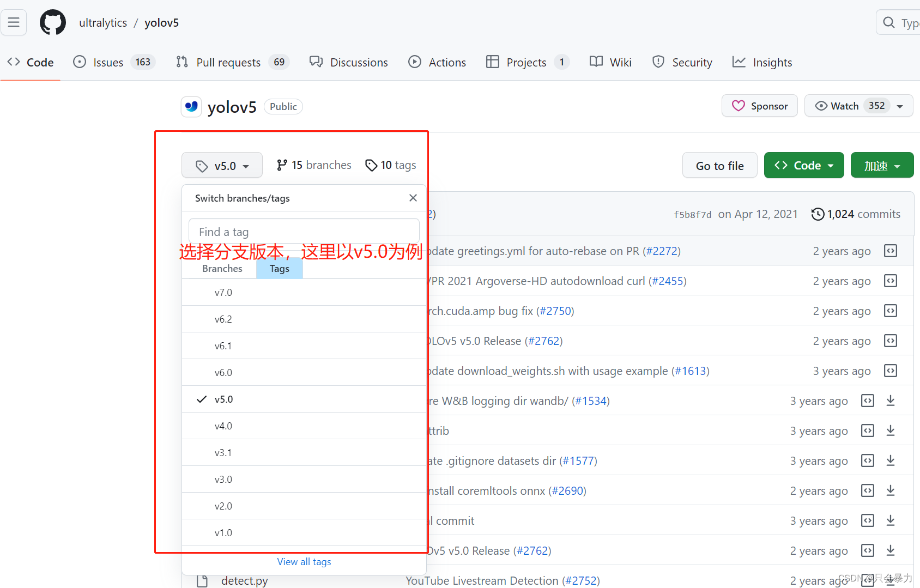
Task: Click download icon on #1577 row
Action: click(x=891, y=460)
